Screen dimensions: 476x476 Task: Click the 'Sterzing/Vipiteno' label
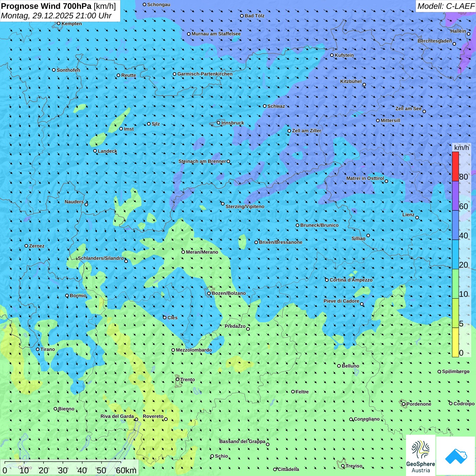pos(245,206)
